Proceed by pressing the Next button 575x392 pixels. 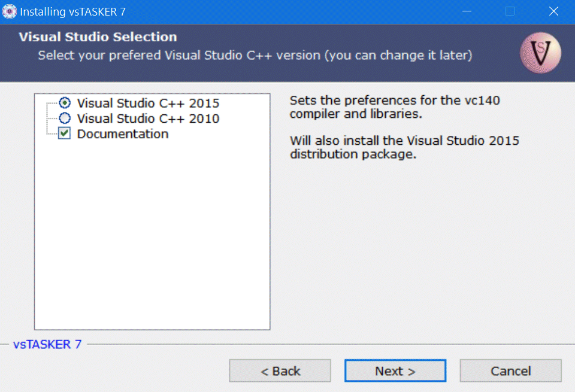tap(395, 371)
